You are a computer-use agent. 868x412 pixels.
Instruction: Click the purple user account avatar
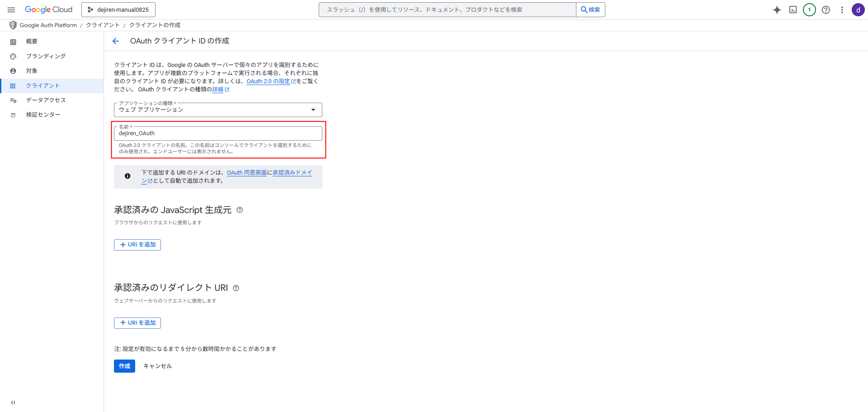click(x=858, y=10)
